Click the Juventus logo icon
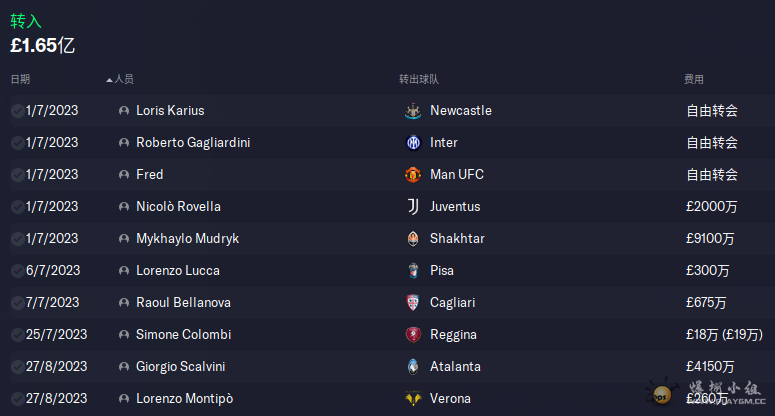The image size is (775, 416). click(413, 207)
